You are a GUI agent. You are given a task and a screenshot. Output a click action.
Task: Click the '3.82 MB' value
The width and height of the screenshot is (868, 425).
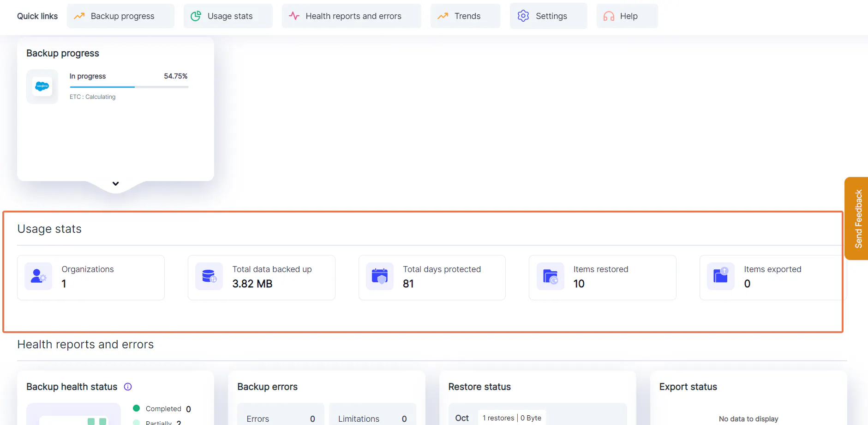point(252,284)
